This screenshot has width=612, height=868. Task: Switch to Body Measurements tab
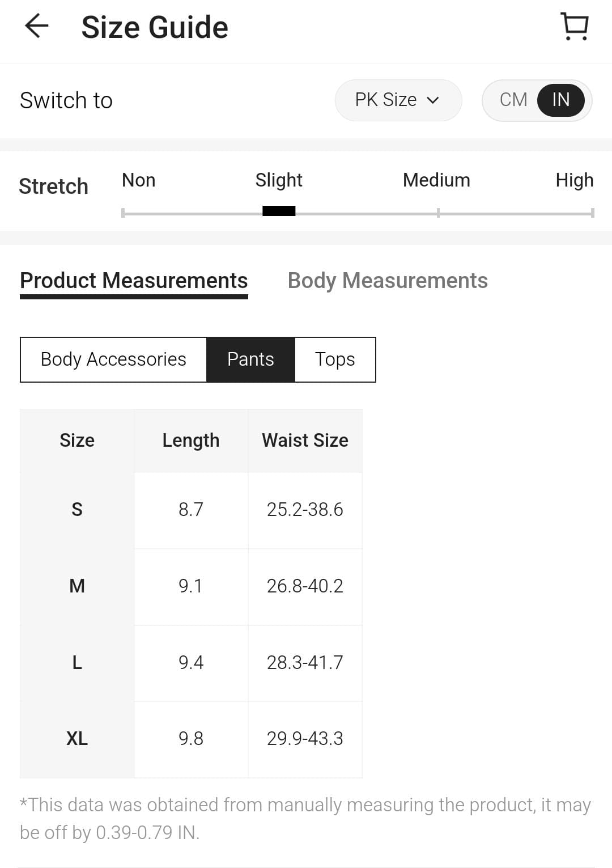388,281
